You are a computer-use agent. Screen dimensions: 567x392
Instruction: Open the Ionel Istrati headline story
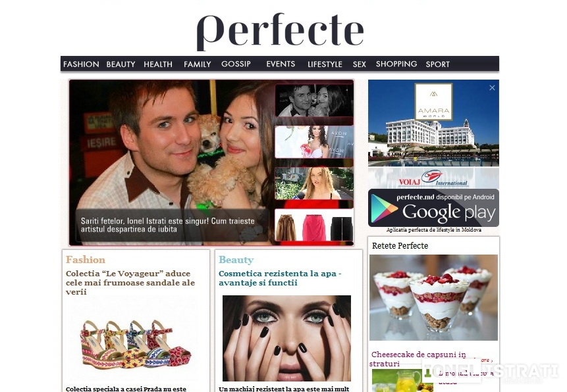tap(167, 225)
